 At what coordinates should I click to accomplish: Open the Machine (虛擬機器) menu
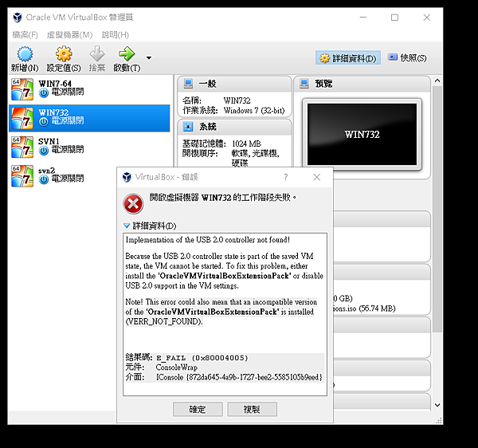[x=69, y=35]
